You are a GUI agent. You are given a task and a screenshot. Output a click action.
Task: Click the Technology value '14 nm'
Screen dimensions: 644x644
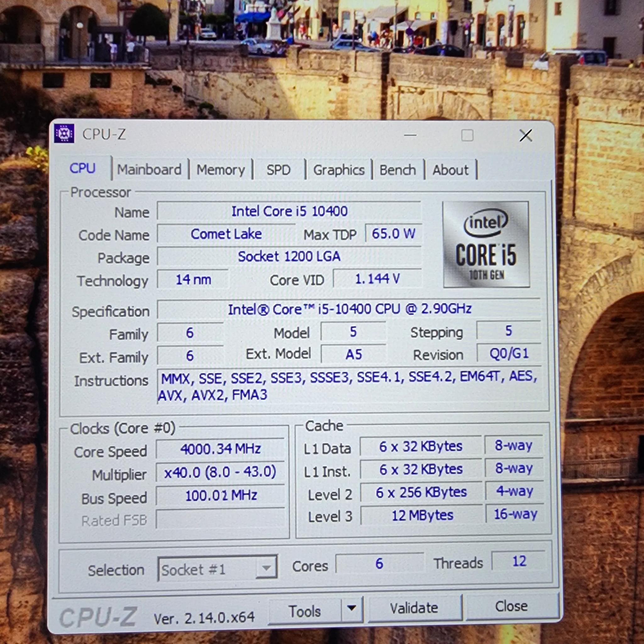click(193, 279)
